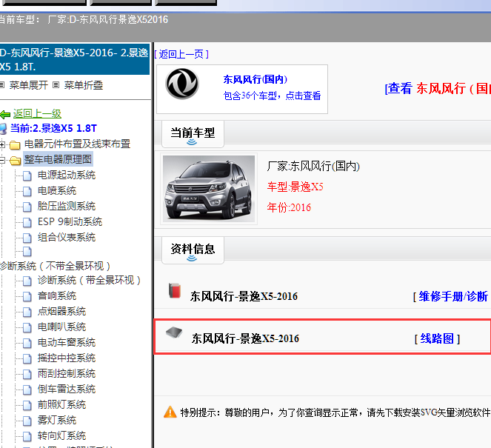Open 电喇叭系统 tree item
491x448 pixels.
61,327
